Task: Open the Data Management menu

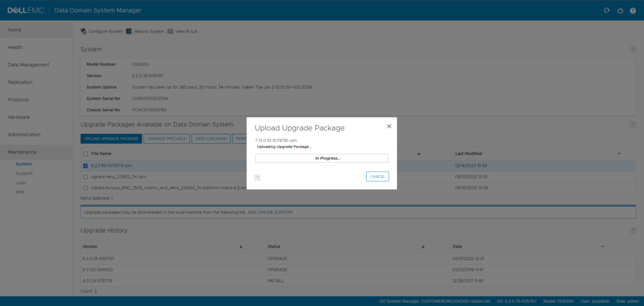Action: pos(28,65)
